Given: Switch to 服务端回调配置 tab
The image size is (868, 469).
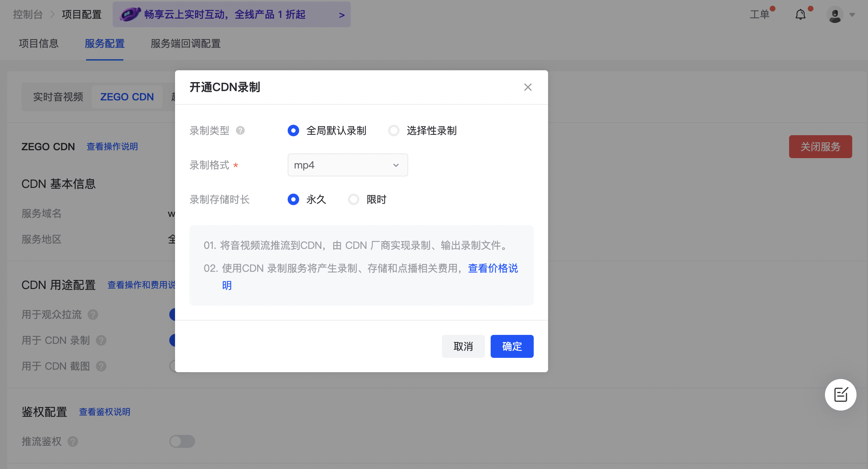Looking at the screenshot, I should (185, 44).
